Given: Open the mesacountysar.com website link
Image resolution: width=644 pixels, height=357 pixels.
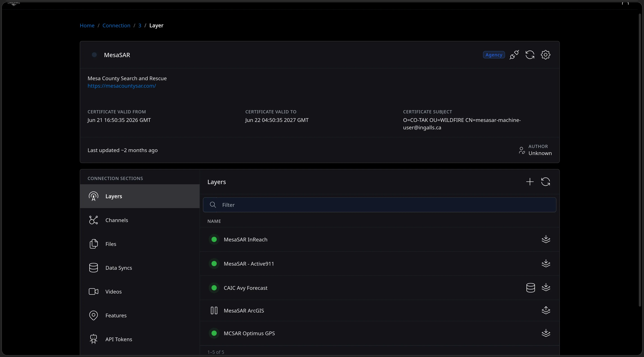Looking at the screenshot, I should 122,86.
